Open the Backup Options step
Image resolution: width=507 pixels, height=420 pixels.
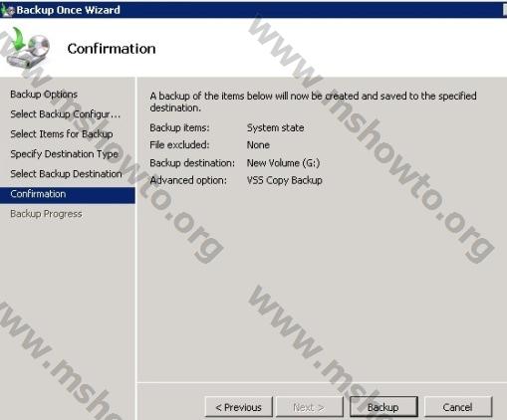coord(44,95)
